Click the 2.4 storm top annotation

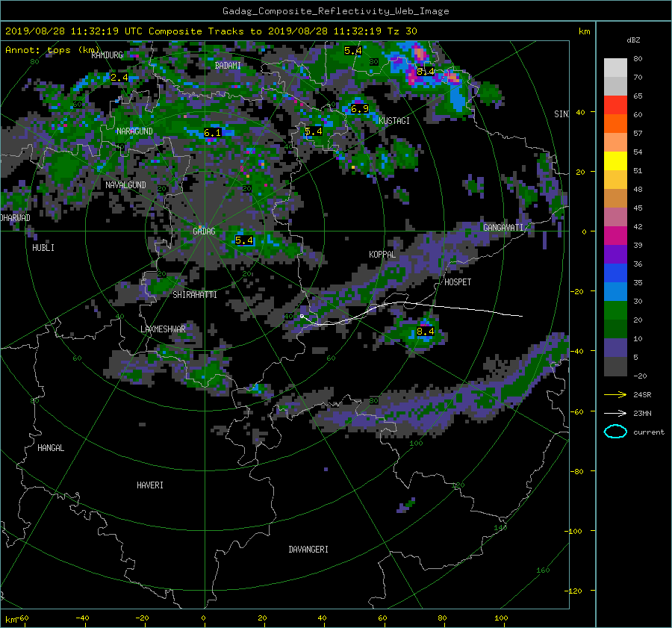point(119,77)
